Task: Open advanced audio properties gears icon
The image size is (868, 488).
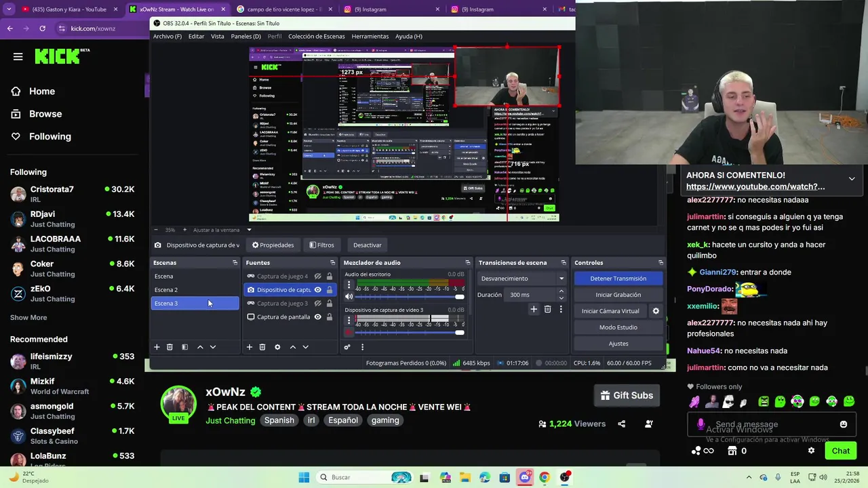Action: pyautogui.click(x=347, y=347)
